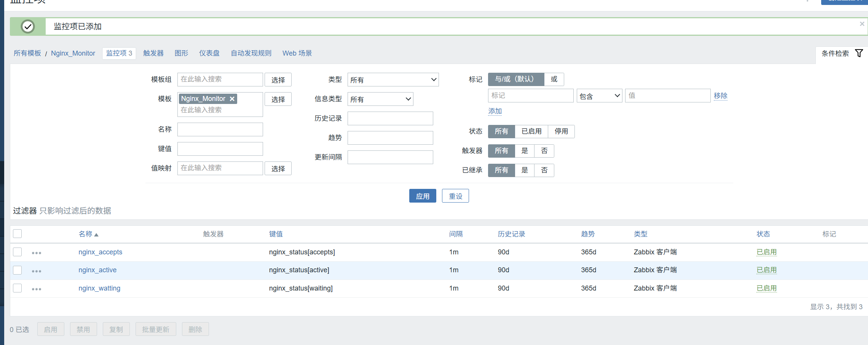Toggle the 条件检索 filter tab
The height and width of the screenshot is (345, 868).
tap(842, 54)
